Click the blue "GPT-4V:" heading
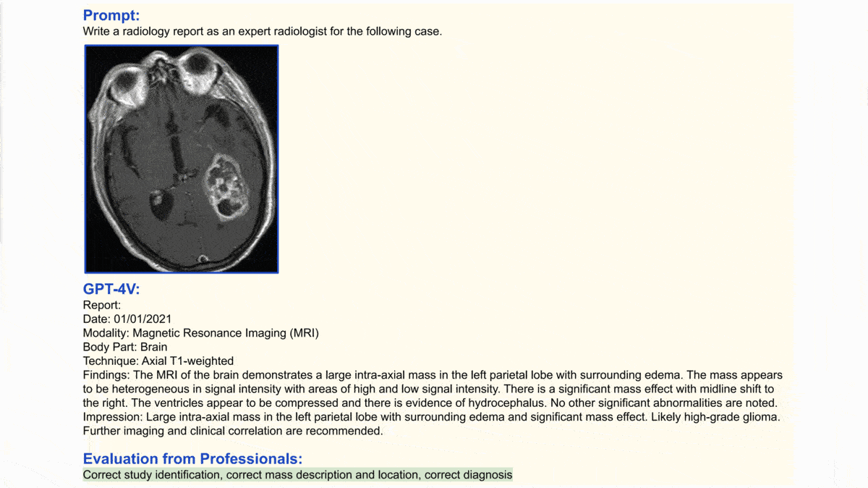Screen dimensions: 868x488 111,290
